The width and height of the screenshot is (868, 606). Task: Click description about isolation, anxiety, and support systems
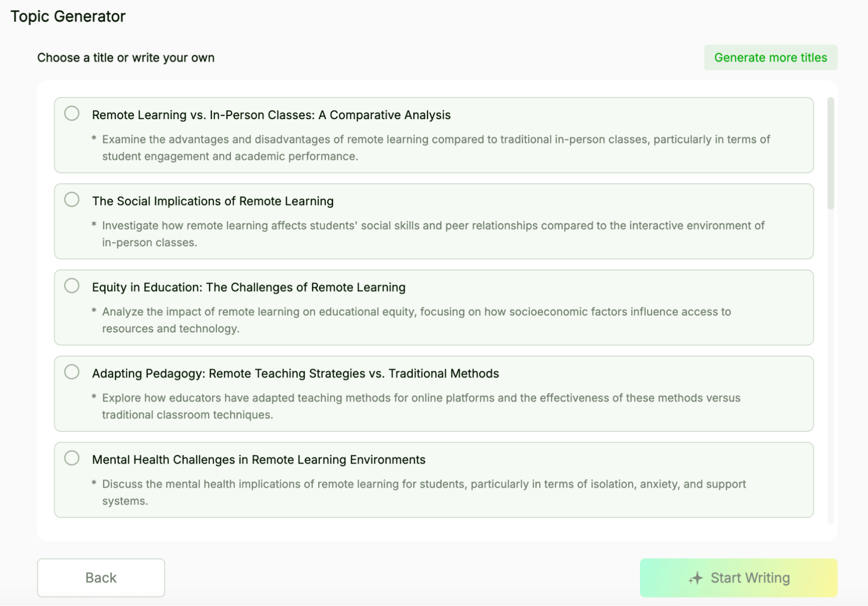(424, 492)
